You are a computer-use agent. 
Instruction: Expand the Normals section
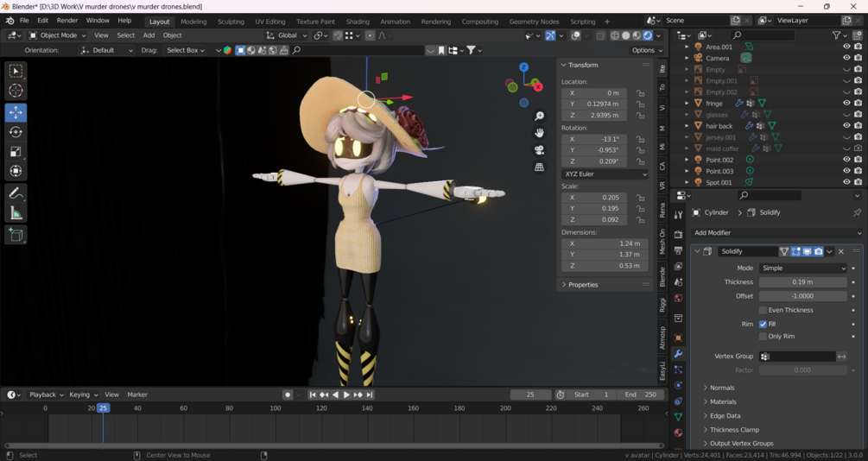(x=721, y=388)
